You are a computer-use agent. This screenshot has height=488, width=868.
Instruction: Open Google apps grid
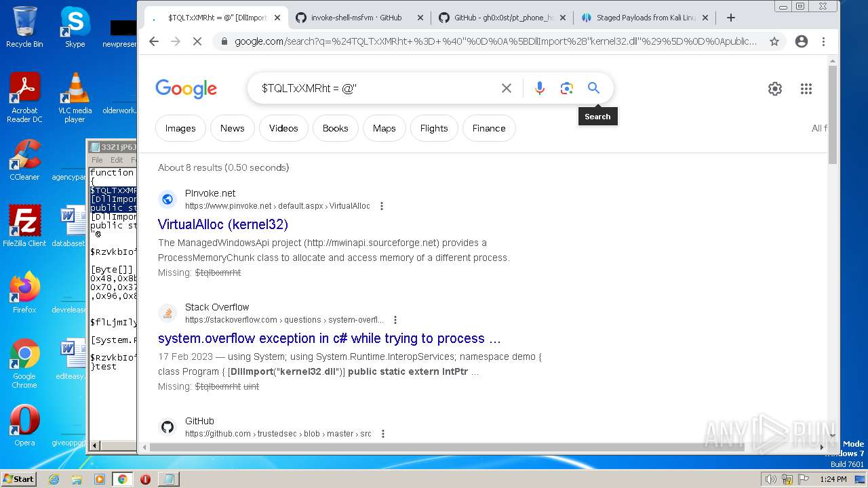point(806,89)
